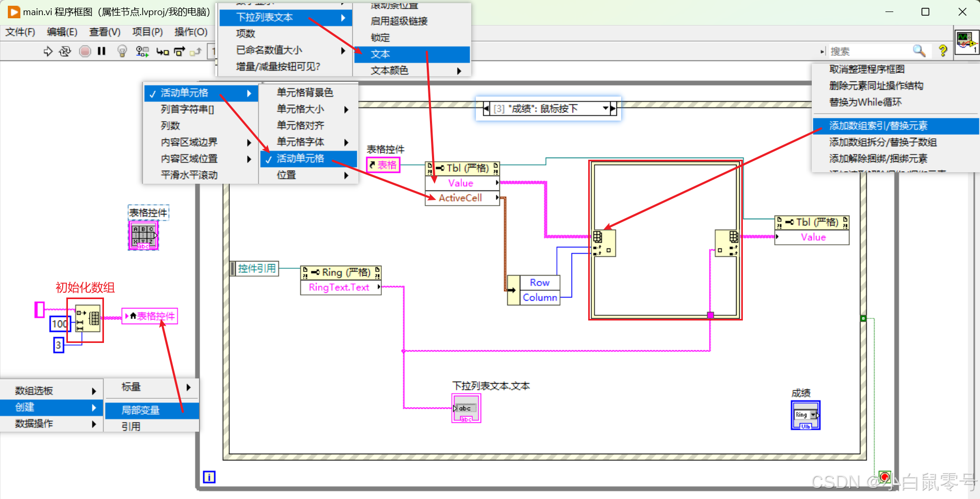
Task: Open the 编辑(E) menu
Action: [x=62, y=32]
